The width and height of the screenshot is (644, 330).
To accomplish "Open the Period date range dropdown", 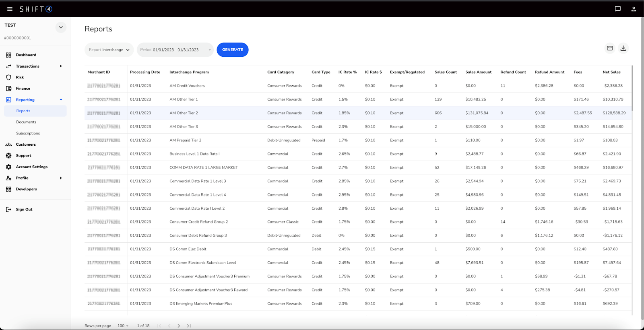I will [x=175, y=50].
